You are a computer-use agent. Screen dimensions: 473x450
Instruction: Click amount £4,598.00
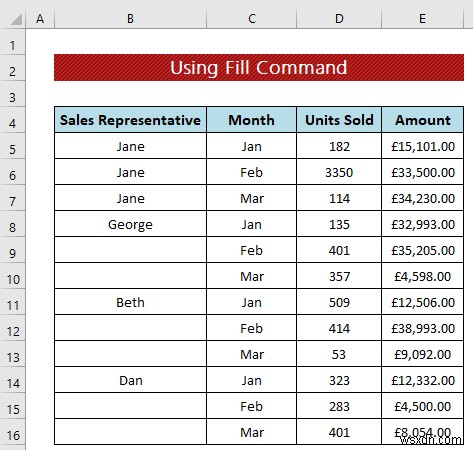pyautogui.click(x=423, y=276)
